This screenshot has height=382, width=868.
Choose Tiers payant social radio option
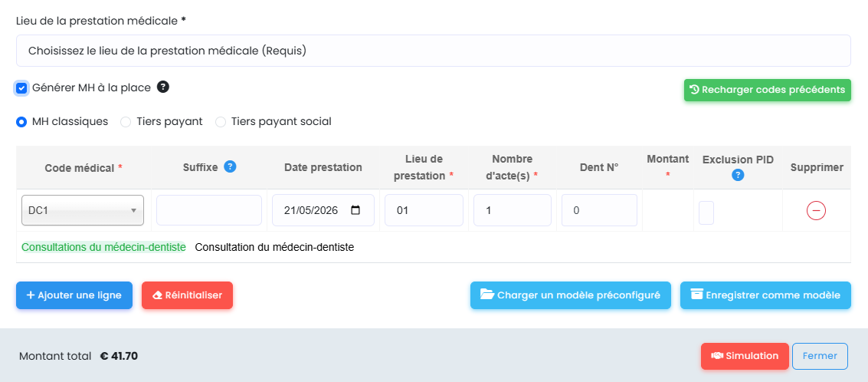[x=221, y=122]
